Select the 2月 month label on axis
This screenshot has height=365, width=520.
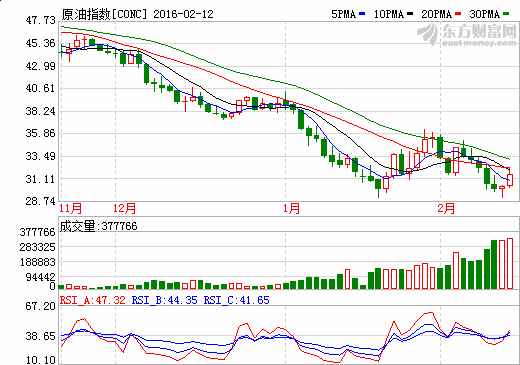[x=446, y=209]
